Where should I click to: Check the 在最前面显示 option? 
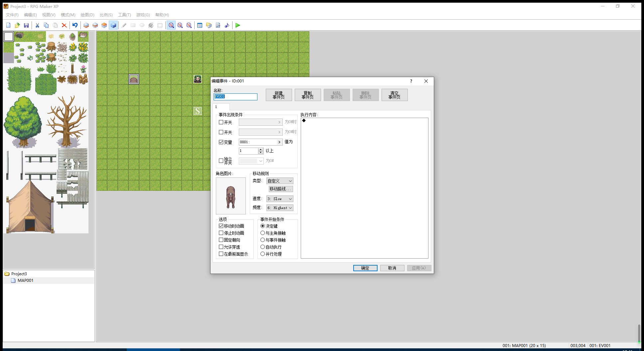(x=221, y=254)
